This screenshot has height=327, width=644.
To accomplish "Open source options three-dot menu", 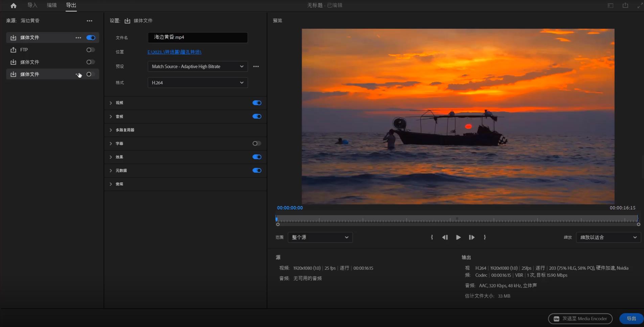I will [89, 21].
